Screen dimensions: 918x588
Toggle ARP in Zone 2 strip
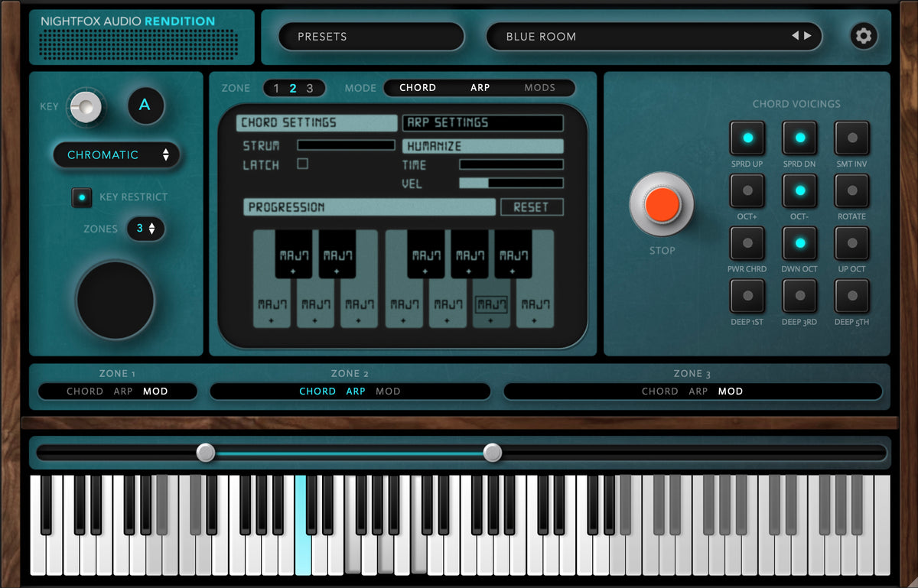click(x=356, y=391)
